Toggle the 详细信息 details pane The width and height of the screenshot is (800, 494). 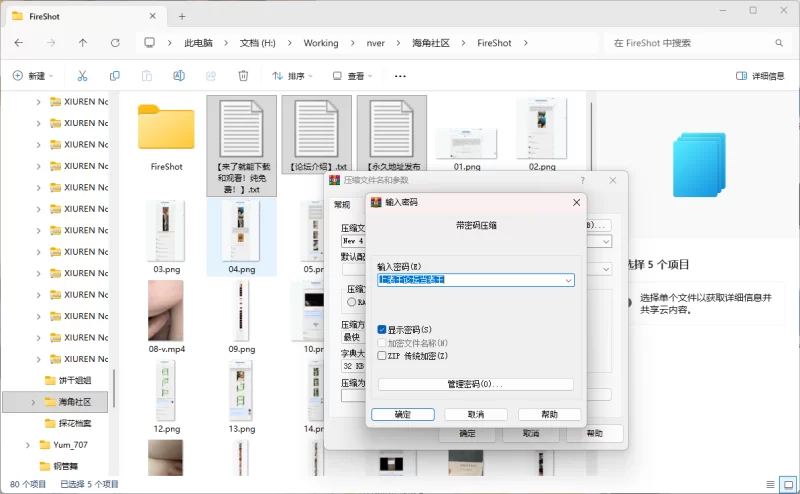point(760,76)
